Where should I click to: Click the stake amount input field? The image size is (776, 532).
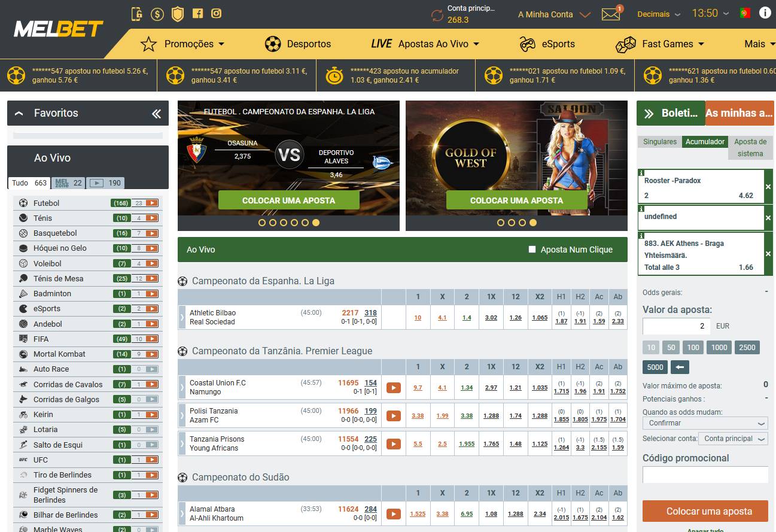click(x=677, y=326)
